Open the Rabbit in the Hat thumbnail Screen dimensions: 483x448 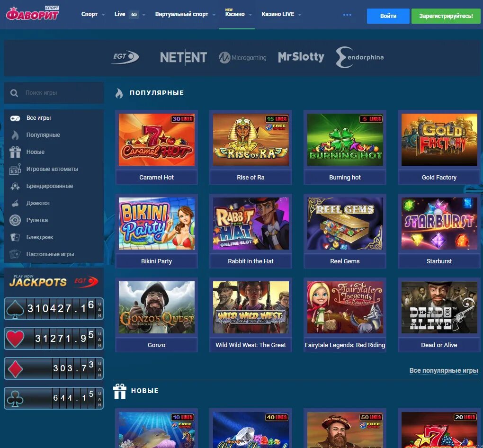[x=251, y=224]
